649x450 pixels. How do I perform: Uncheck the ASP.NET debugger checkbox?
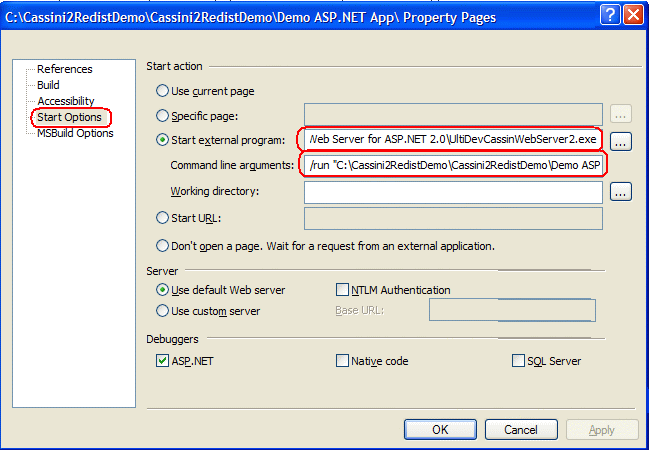pyautogui.click(x=162, y=361)
